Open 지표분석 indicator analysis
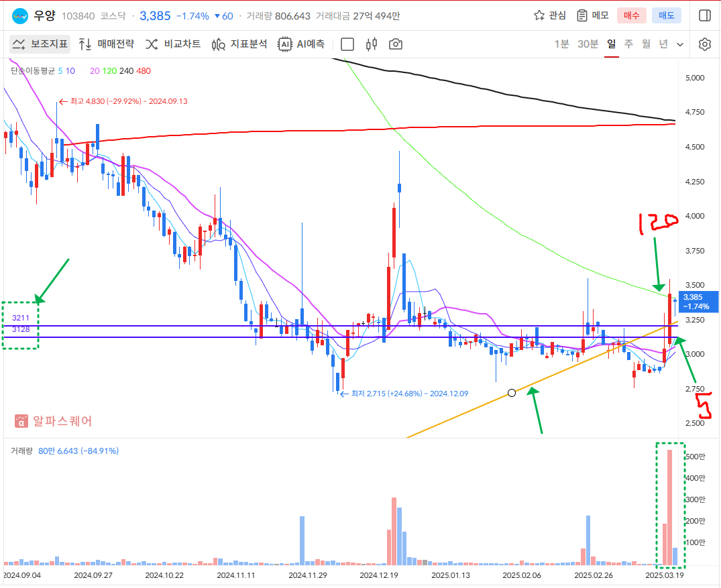The height and width of the screenshot is (588, 721). pos(239,44)
